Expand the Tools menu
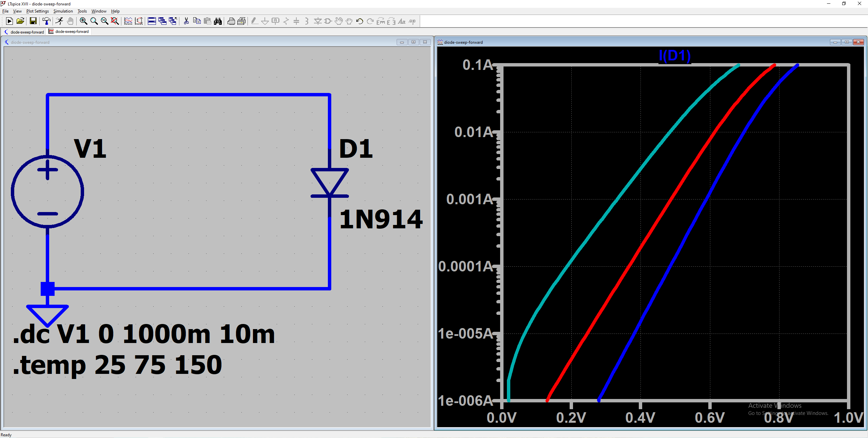 [82, 11]
